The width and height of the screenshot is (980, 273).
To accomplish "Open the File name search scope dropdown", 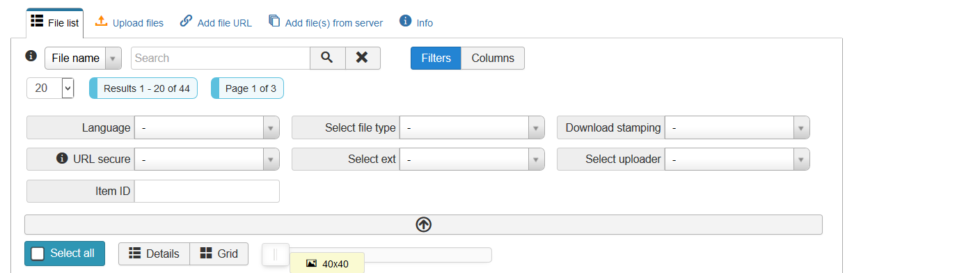I will point(84,58).
